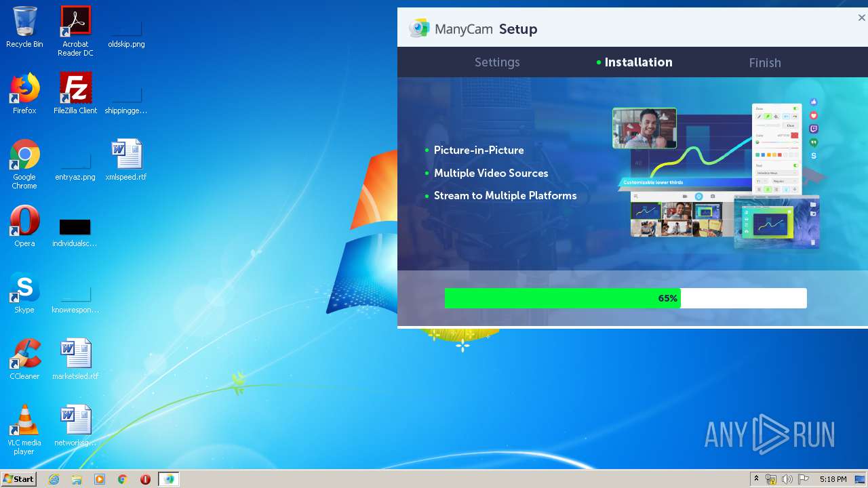Click Stream to Multiple Platforms text
The height and width of the screenshot is (488, 868).
point(505,195)
